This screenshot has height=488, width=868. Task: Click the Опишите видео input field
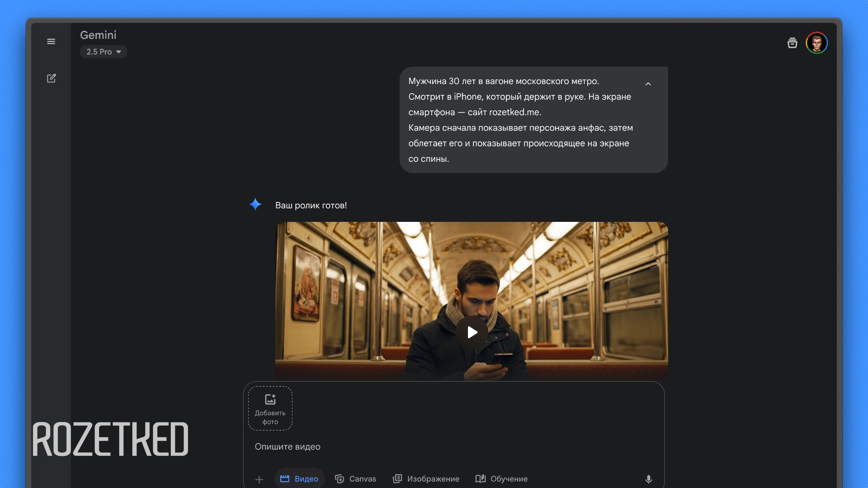click(288, 446)
